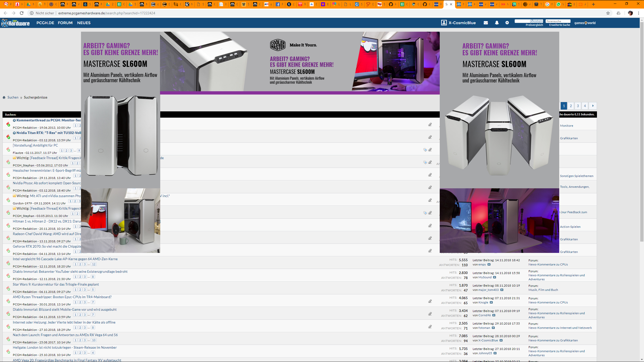Open new browser tab with plus button

pyautogui.click(x=593, y=4)
